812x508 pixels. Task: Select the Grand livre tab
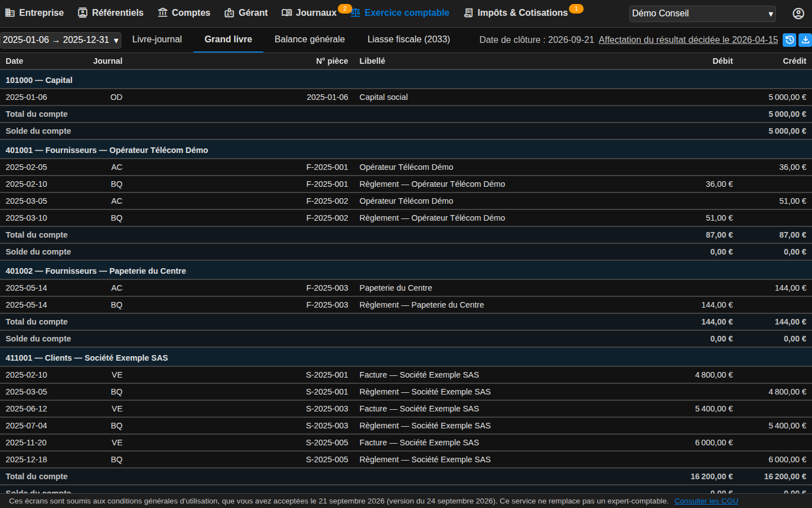coord(228,40)
